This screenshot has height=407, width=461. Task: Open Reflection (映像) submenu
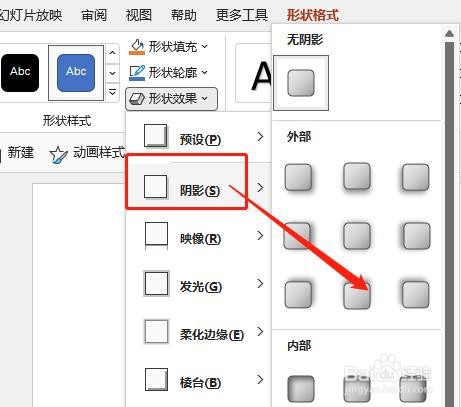click(199, 236)
